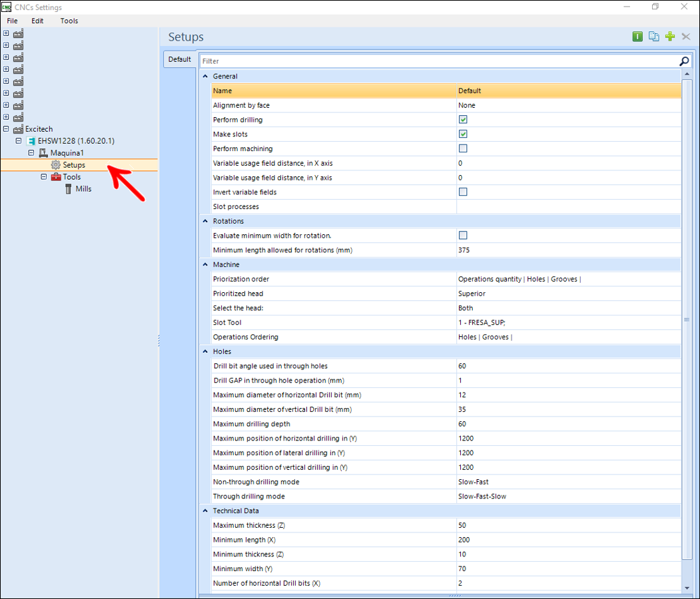
Task: Enable the Perform machining checkbox
Action: 463,148
